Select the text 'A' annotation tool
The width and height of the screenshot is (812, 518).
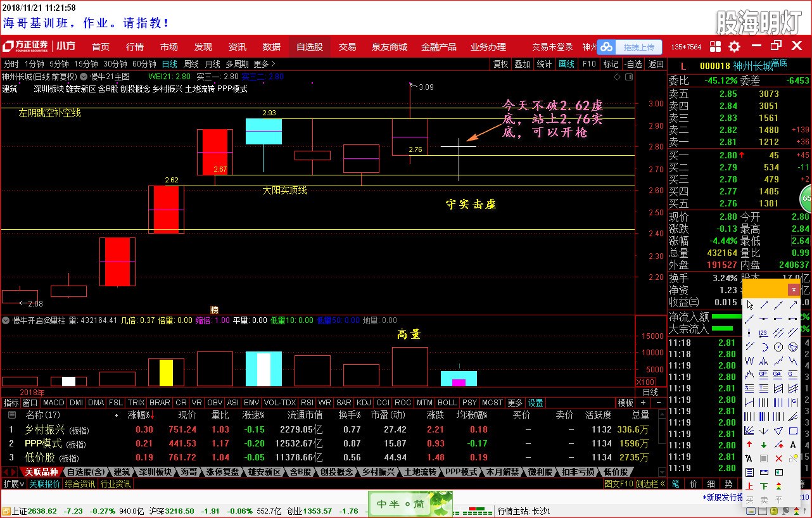click(793, 445)
